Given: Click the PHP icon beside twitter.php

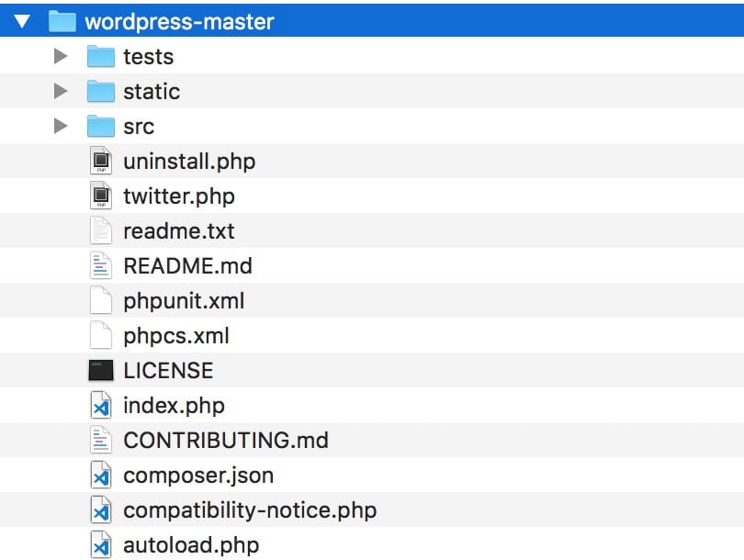Looking at the screenshot, I should click(x=100, y=196).
